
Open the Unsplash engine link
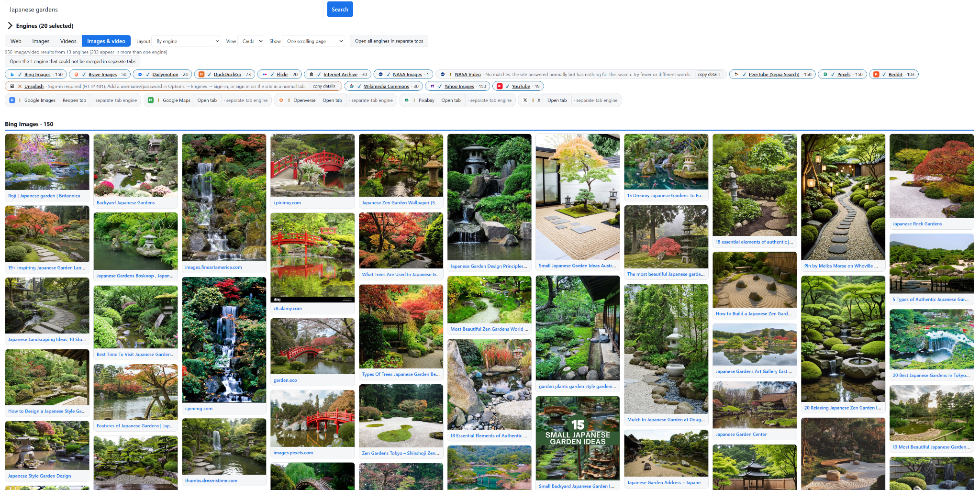coord(34,87)
